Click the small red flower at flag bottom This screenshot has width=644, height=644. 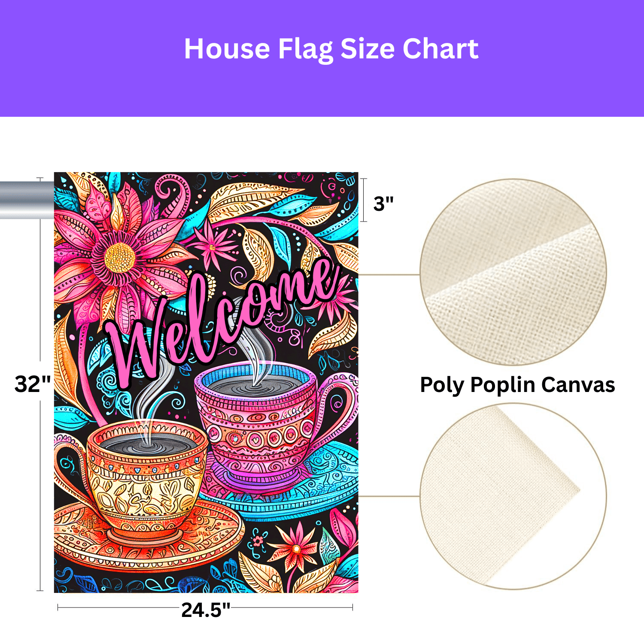[x=295, y=547]
